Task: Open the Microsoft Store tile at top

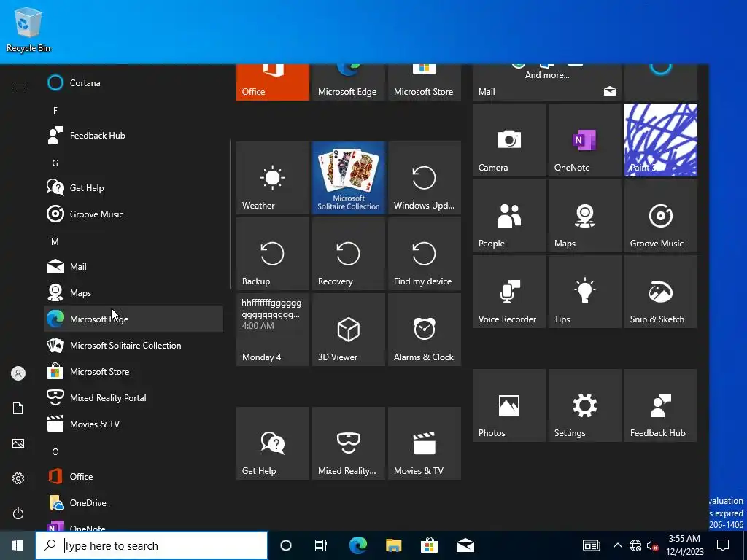Action: [x=424, y=82]
